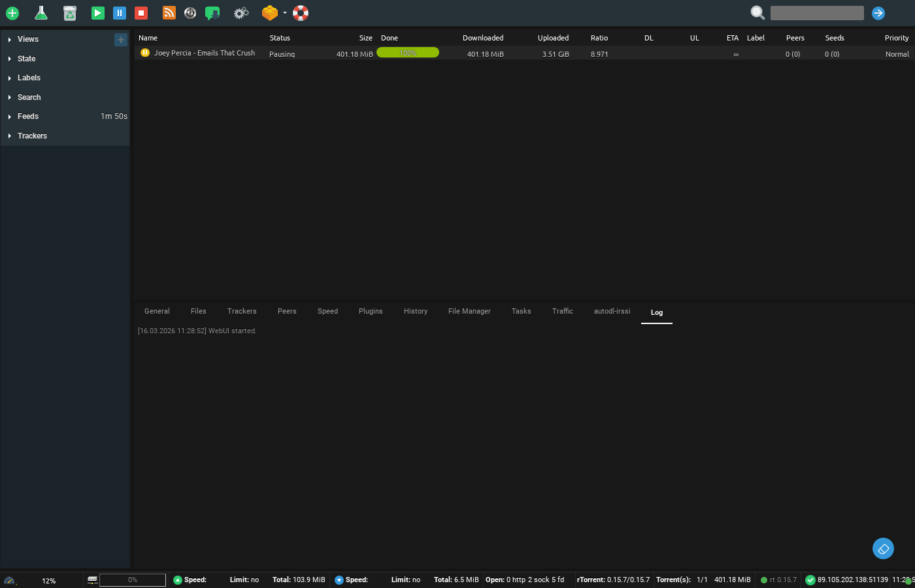Toggle the autodl-irssi green bubble icon

(212, 13)
